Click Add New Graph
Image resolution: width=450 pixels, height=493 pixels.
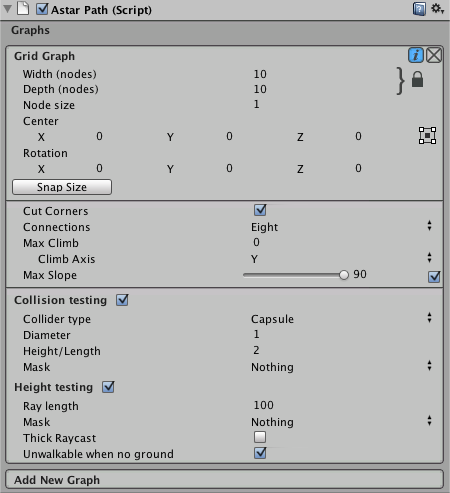click(224, 480)
